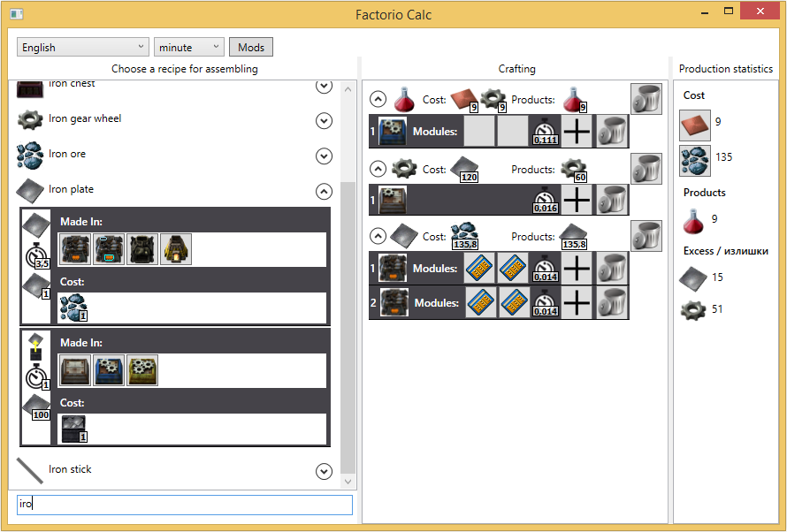Screen dimensions: 787x532
Task: Choose the dark third furnace for Iron plate
Action: point(142,249)
